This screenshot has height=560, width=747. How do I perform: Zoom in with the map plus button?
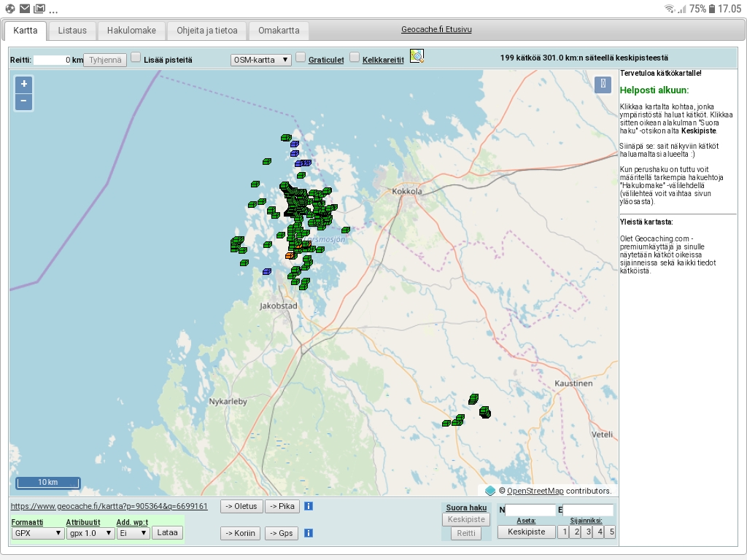point(24,84)
